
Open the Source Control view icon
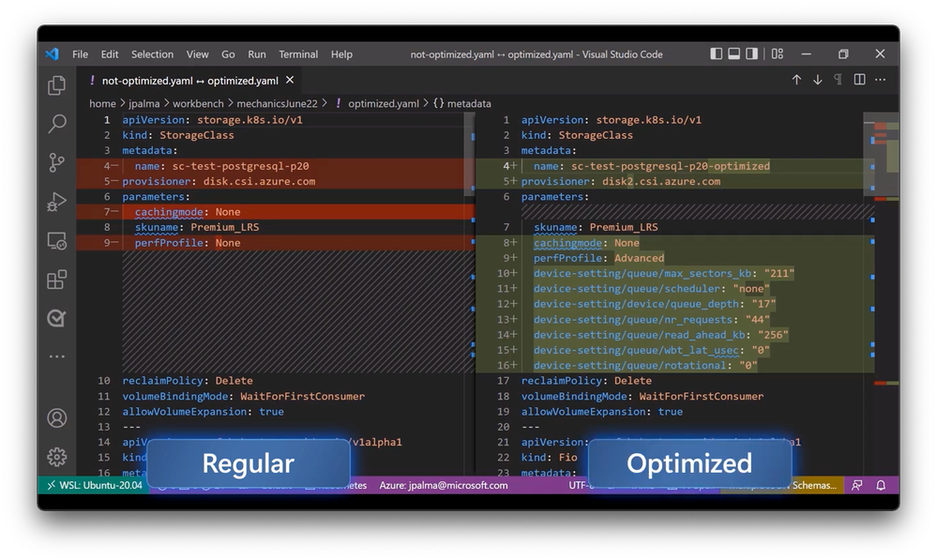click(57, 162)
